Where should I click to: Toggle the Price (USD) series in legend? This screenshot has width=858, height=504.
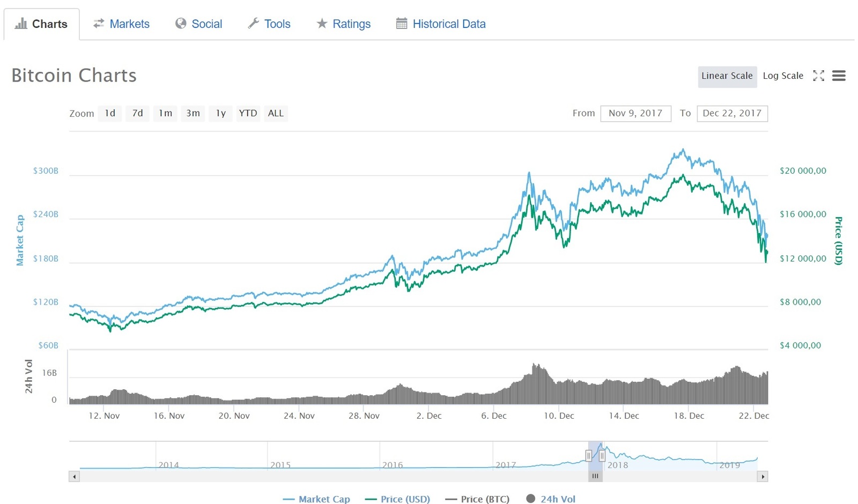point(397,499)
